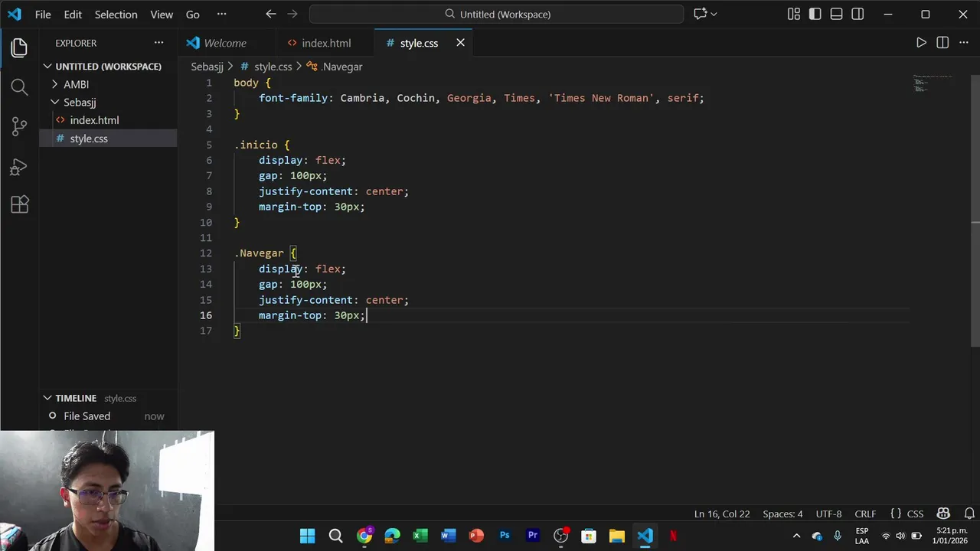Click the Untitled (Workspace) command center search box
Screen dimensions: 980x551
[x=496, y=14]
